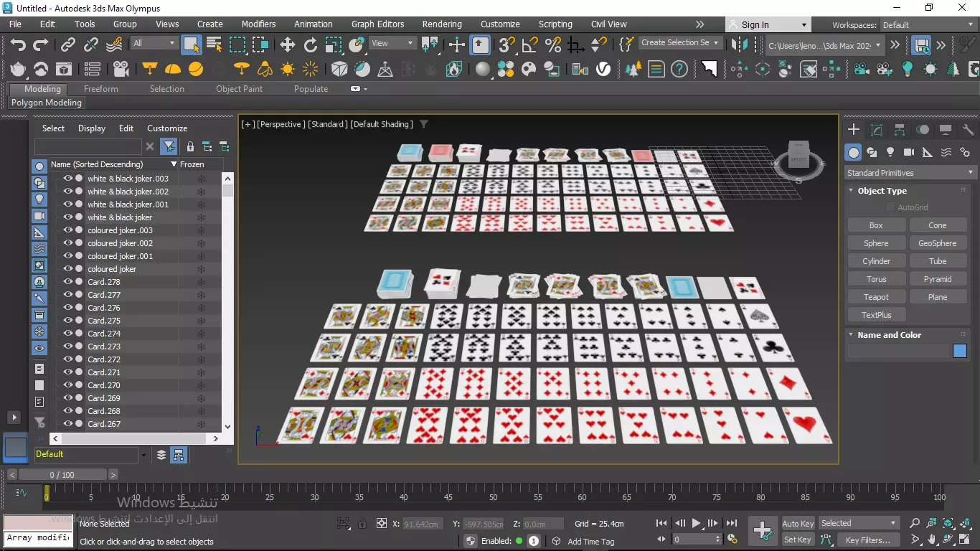Open the Selected key filter dropdown
The width and height of the screenshot is (980, 551).
[859, 523]
